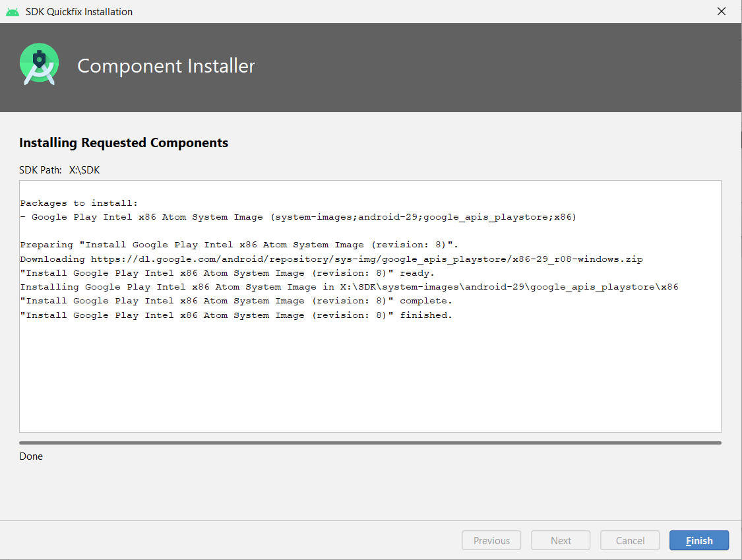
Task: Click the Android Studio logo in the header
Action: point(40,65)
